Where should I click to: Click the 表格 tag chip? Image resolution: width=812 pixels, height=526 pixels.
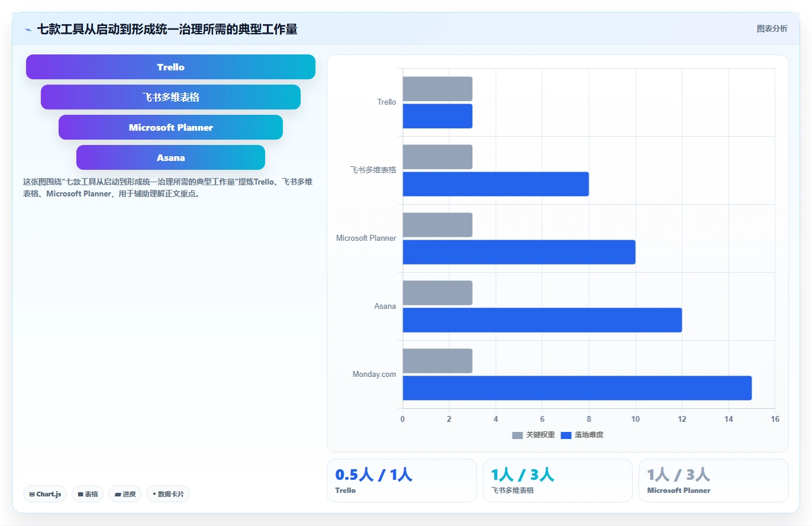(x=88, y=494)
